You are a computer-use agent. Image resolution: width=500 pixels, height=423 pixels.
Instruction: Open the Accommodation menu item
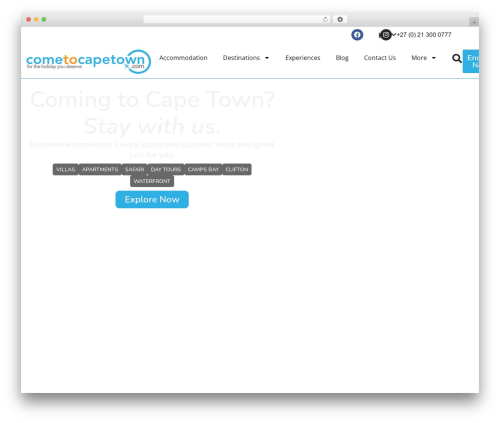pos(183,58)
